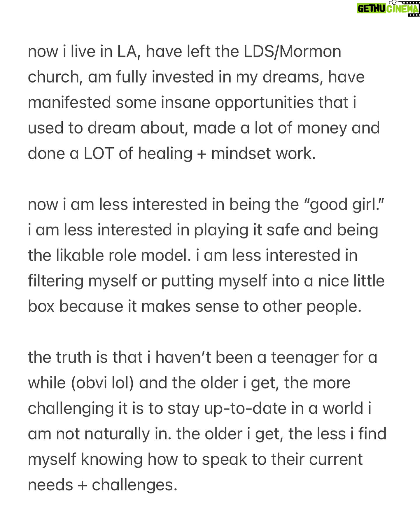
Task: Click the camera icon above the Cinema logo
Action: (394, 3)
